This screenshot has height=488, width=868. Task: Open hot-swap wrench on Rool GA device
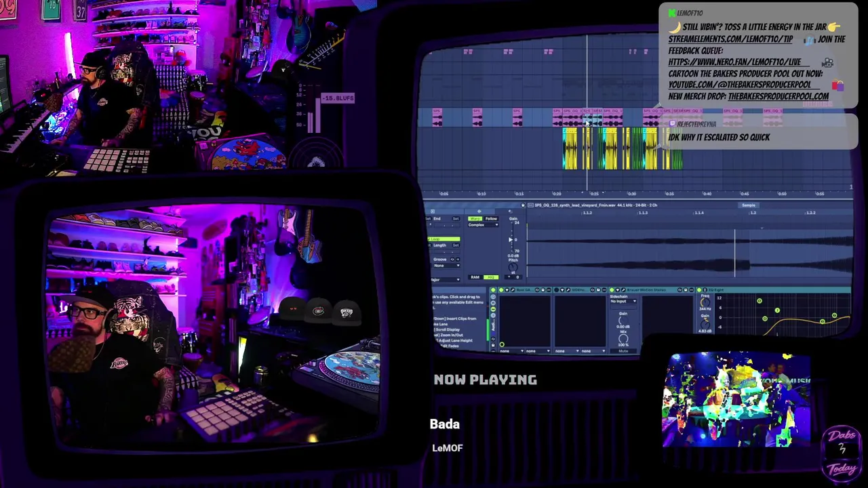(x=513, y=290)
